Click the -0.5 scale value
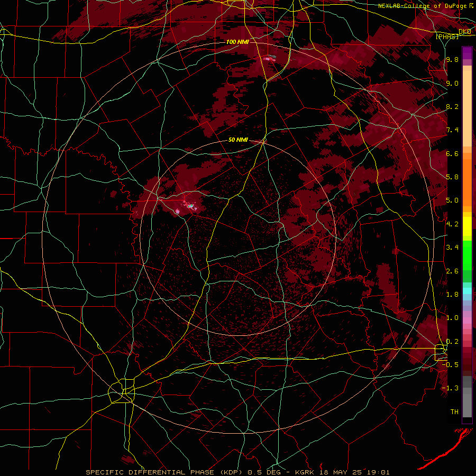 point(450,365)
